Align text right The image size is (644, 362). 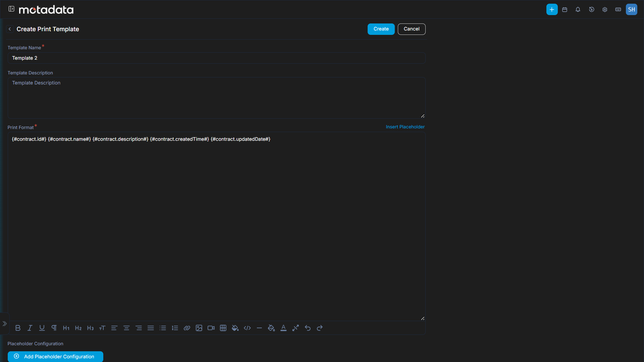139,328
